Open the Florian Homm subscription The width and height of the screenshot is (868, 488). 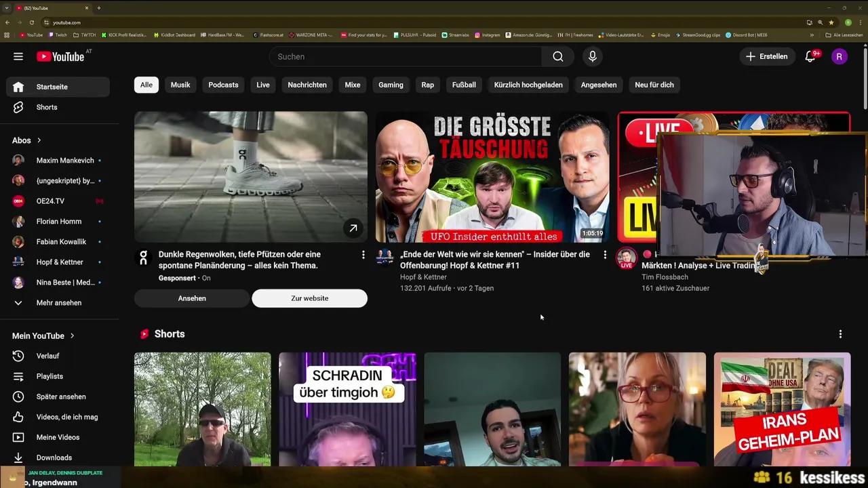[58, 222]
